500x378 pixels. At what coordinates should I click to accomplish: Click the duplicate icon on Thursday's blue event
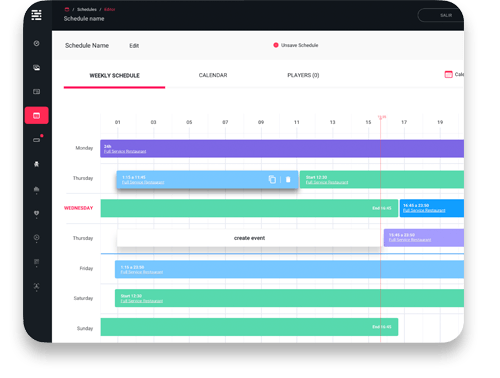272,179
